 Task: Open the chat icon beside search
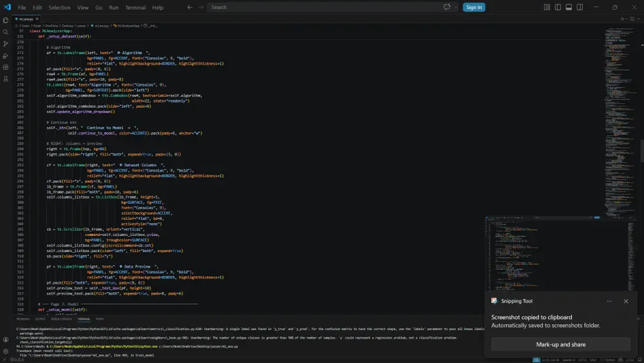coord(447,7)
